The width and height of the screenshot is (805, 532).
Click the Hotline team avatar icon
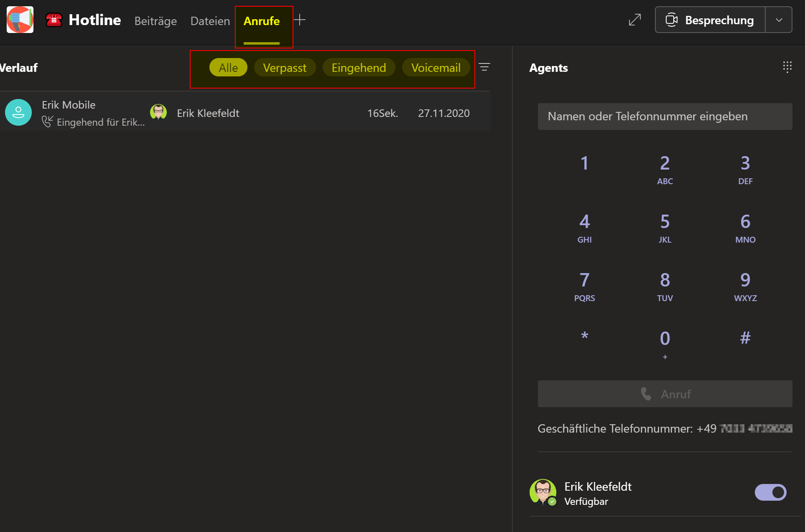coord(20,20)
